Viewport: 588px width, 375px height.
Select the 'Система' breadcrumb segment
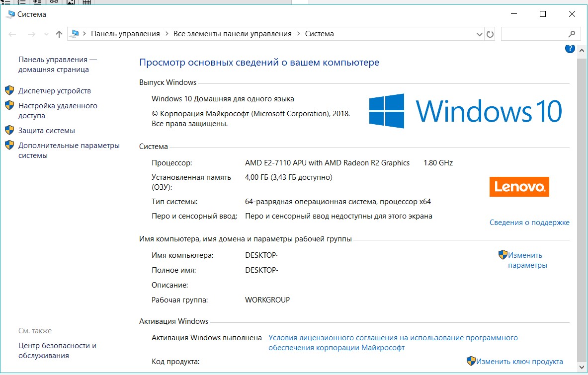[x=319, y=34]
